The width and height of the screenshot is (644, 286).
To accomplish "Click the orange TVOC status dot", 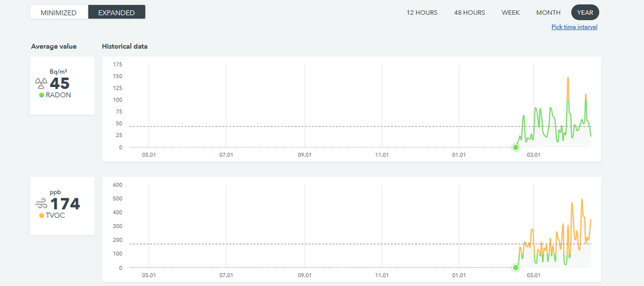I will pyautogui.click(x=41, y=215).
